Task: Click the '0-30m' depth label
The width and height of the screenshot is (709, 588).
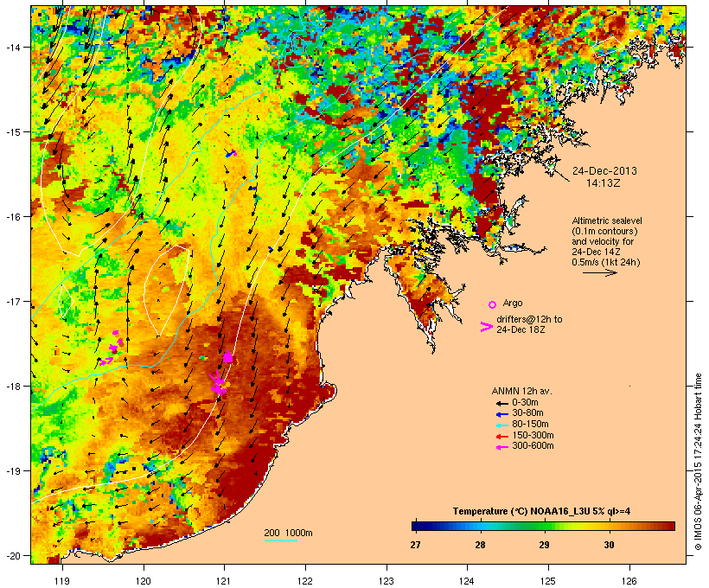Action: pyautogui.click(x=525, y=403)
